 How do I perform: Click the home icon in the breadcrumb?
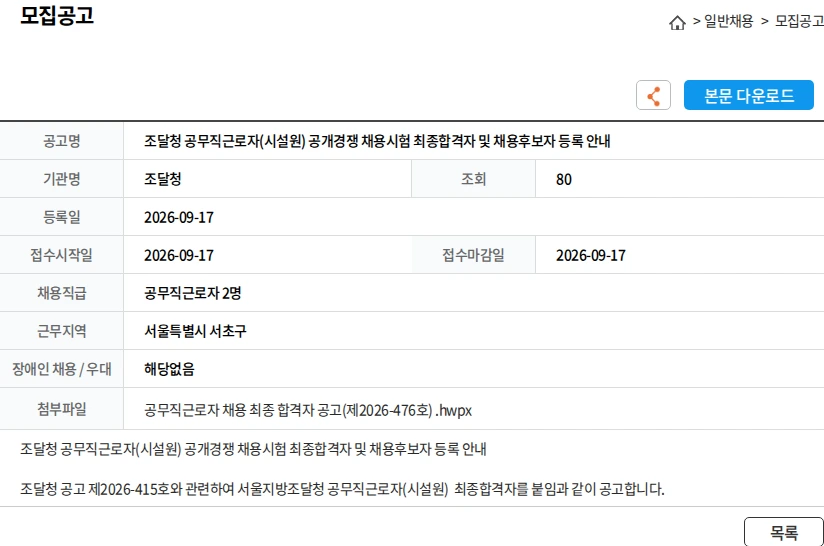[677, 23]
